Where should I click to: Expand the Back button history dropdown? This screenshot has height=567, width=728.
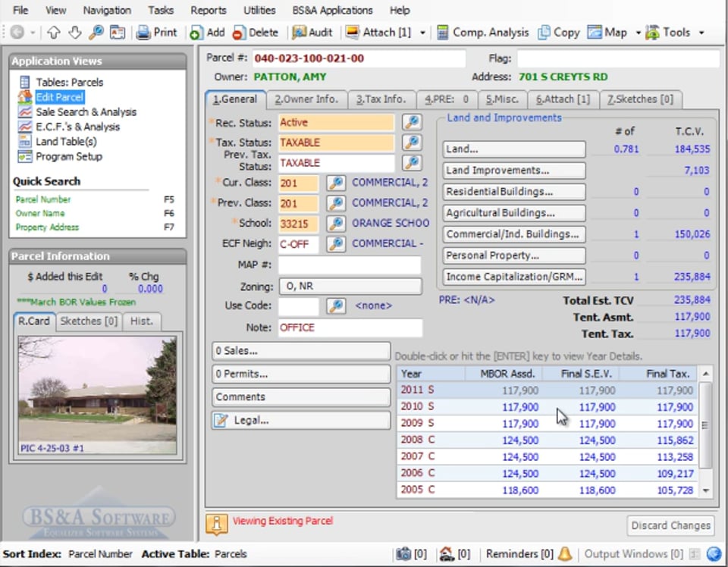tap(33, 33)
